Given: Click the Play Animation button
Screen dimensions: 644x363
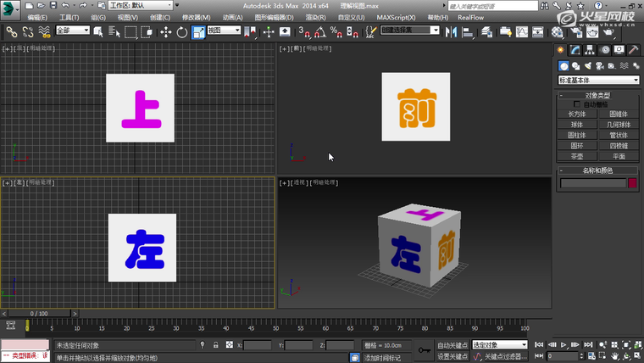Looking at the screenshot, I should 563,345.
